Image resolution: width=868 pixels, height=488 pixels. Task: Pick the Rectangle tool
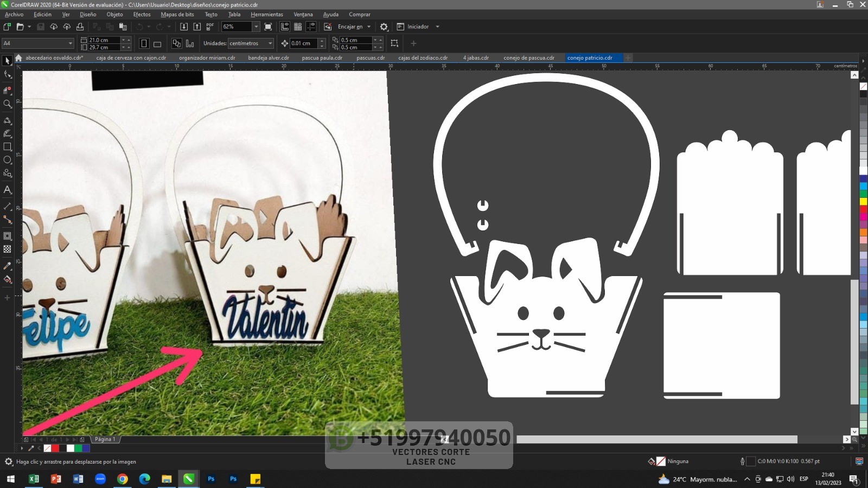pos(8,147)
